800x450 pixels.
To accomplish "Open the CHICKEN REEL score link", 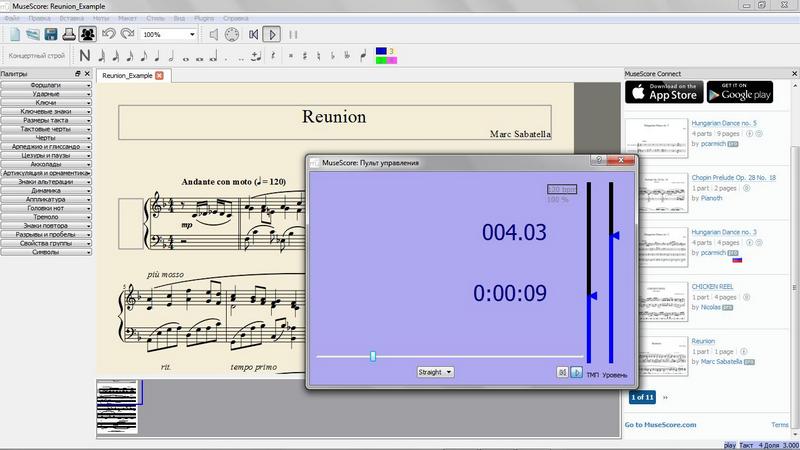I will (x=712, y=286).
